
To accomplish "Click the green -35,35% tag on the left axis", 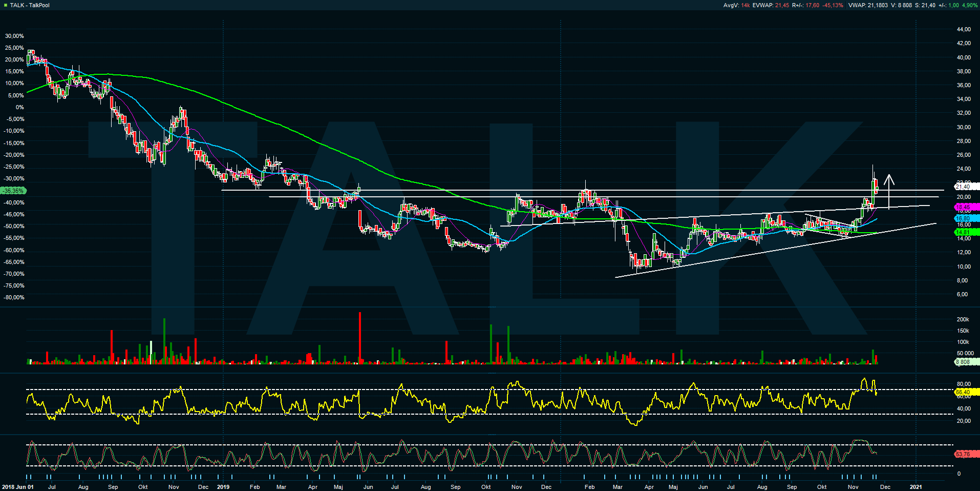I will coord(13,191).
